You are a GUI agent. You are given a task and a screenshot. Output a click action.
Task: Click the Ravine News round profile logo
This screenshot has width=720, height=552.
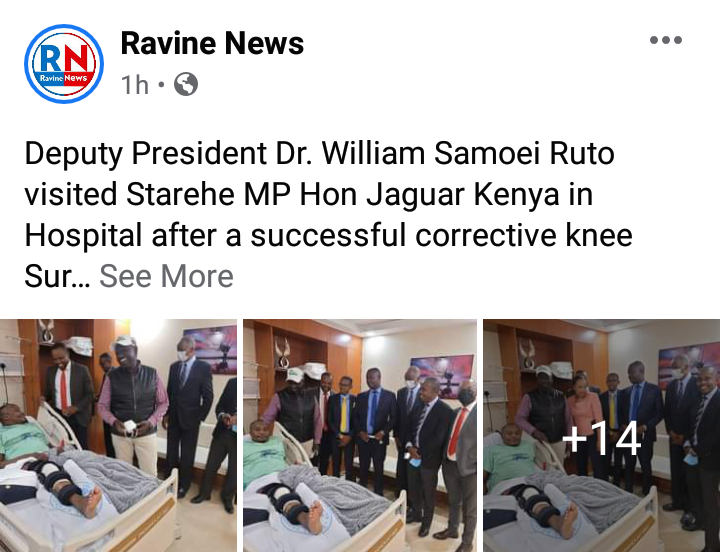64,64
